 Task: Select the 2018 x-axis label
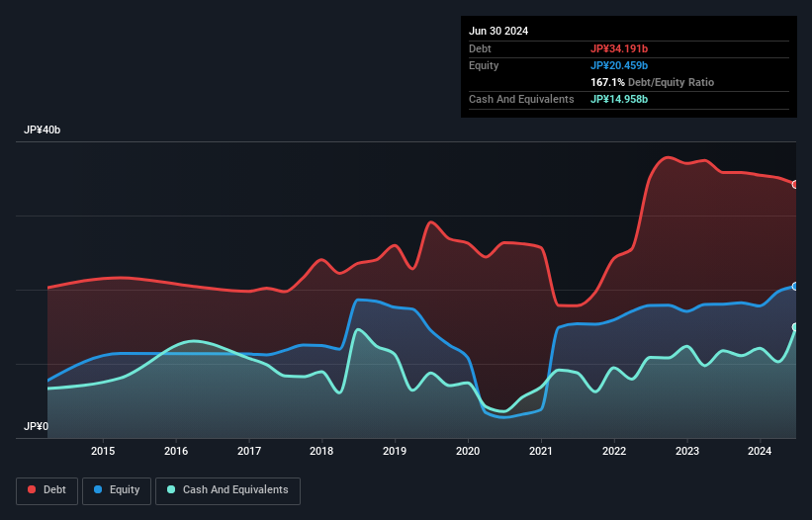pyautogui.click(x=321, y=451)
